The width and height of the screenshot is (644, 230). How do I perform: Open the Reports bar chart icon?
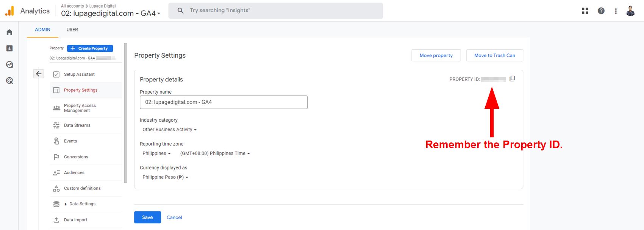pyautogui.click(x=9, y=48)
